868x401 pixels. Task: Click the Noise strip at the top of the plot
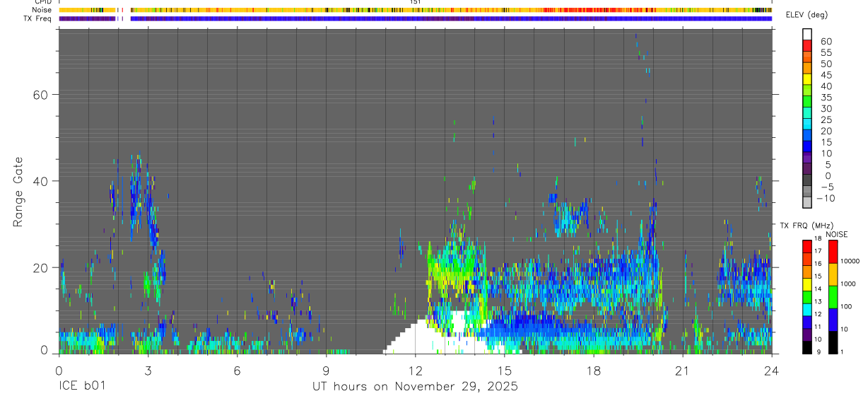tap(415, 10)
